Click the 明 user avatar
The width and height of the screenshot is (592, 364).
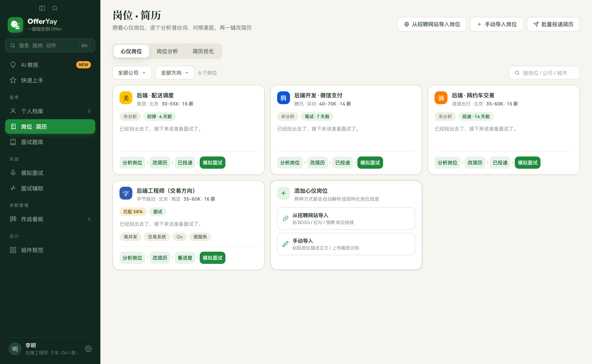pos(15,349)
